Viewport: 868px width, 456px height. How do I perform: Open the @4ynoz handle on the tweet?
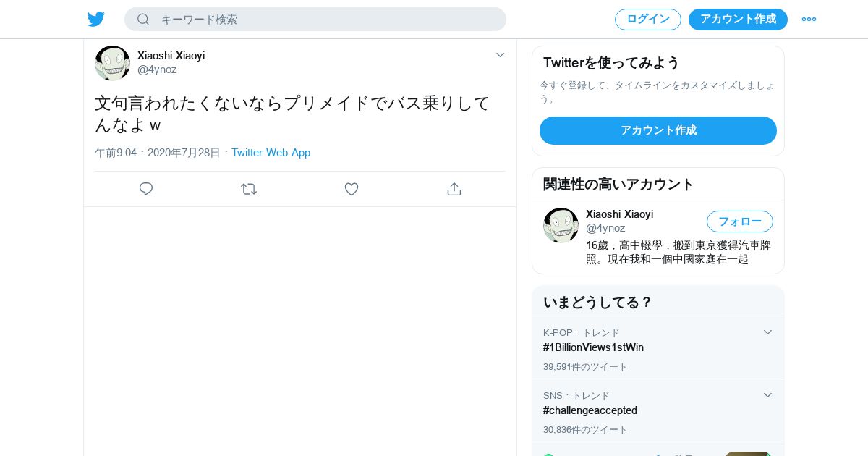tap(157, 69)
